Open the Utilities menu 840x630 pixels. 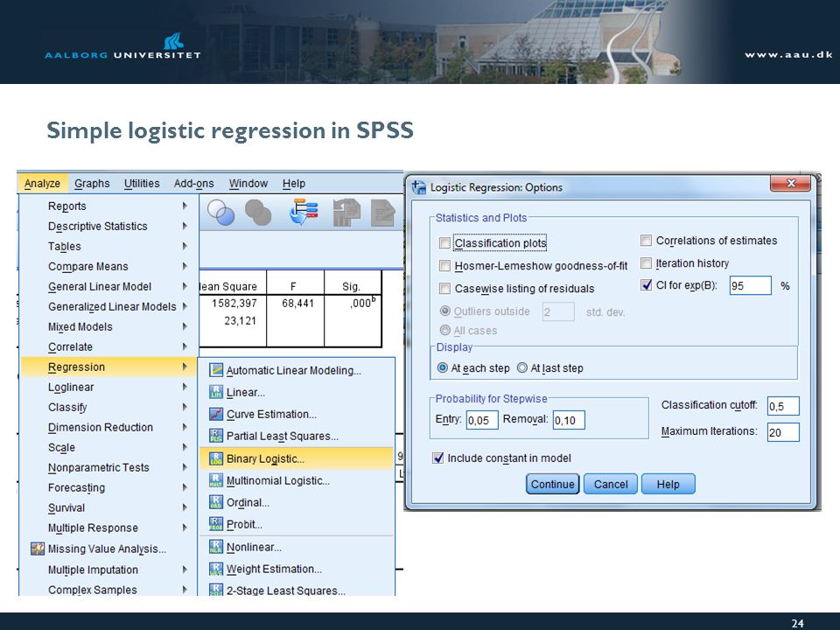coord(142,183)
